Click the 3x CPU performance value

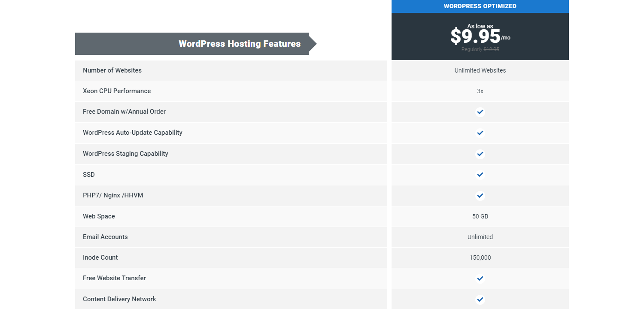coord(480,91)
